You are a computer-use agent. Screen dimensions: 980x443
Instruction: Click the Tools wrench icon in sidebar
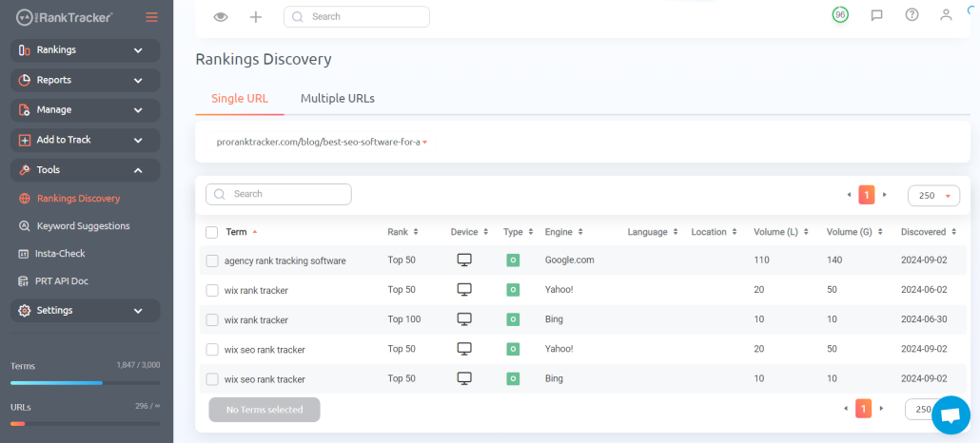tap(25, 170)
